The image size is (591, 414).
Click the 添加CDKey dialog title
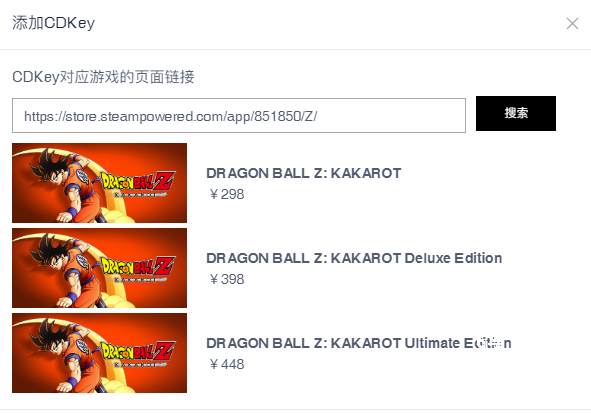click(54, 23)
